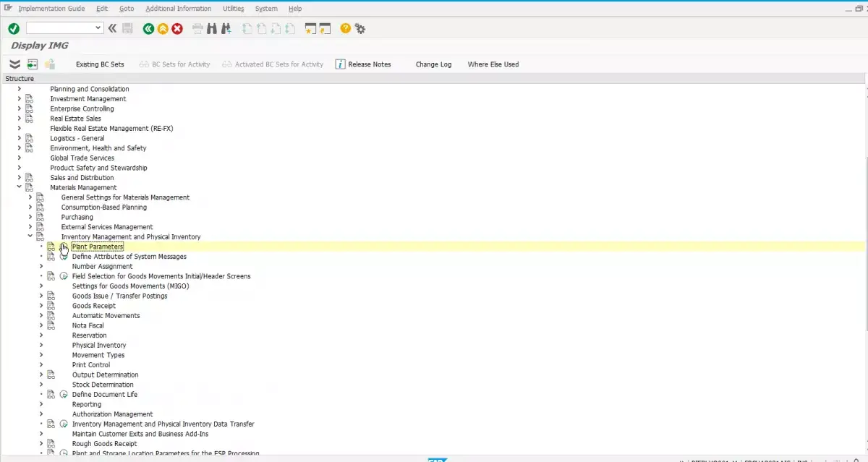
Task: Select the Reservation row text
Action: (89, 335)
